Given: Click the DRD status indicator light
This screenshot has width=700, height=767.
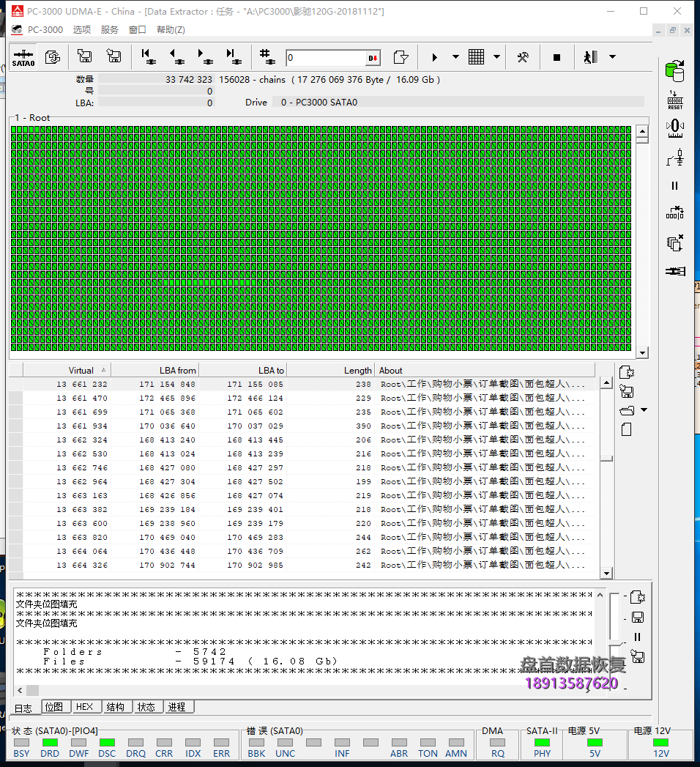Looking at the screenshot, I should tap(50, 743).
